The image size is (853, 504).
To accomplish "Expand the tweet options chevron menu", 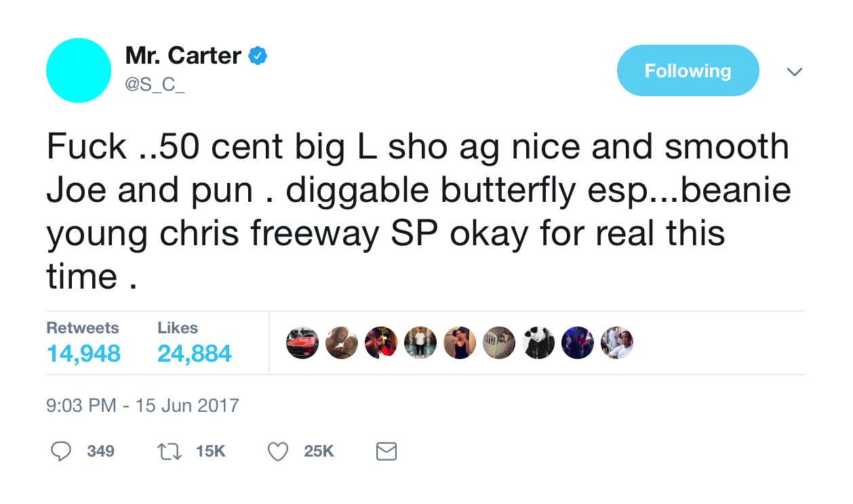I will (794, 71).
